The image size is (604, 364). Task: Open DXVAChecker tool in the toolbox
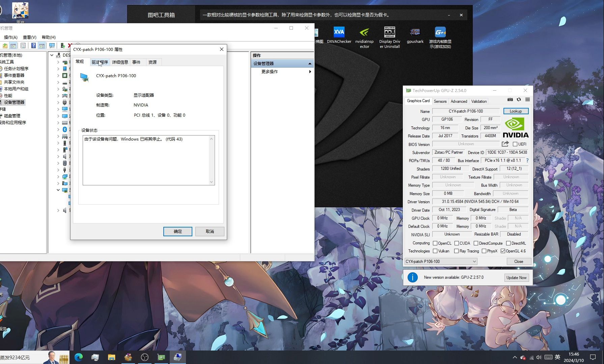click(339, 35)
